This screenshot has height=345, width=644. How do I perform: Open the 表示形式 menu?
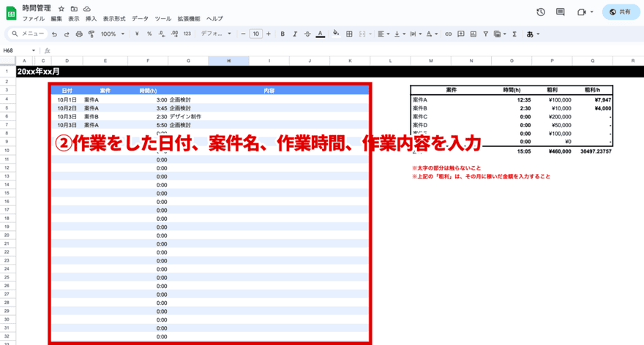click(114, 19)
